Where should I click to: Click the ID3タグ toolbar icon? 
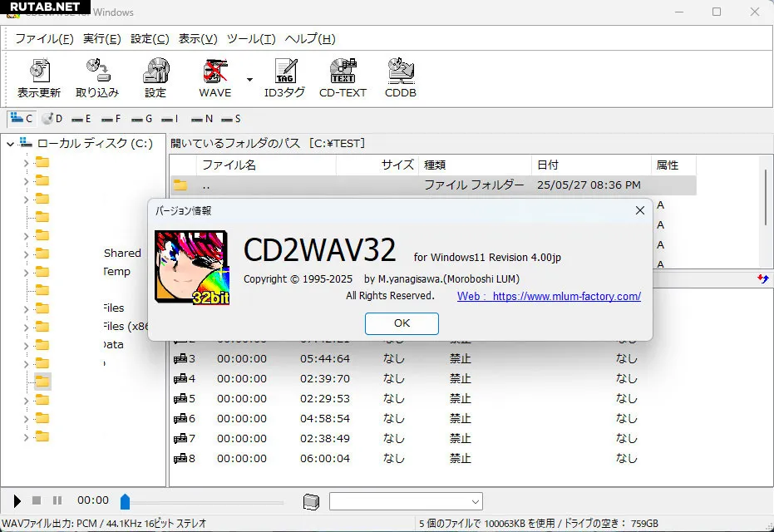285,78
